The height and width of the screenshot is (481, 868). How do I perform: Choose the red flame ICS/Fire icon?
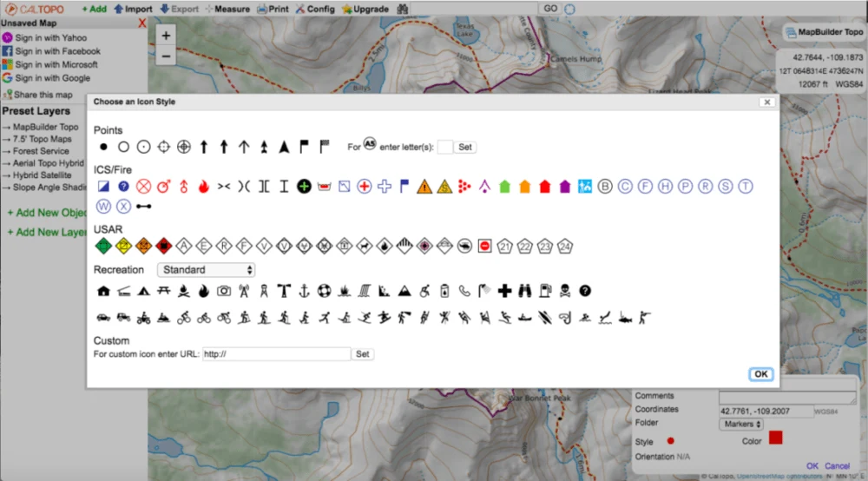(204, 187)
